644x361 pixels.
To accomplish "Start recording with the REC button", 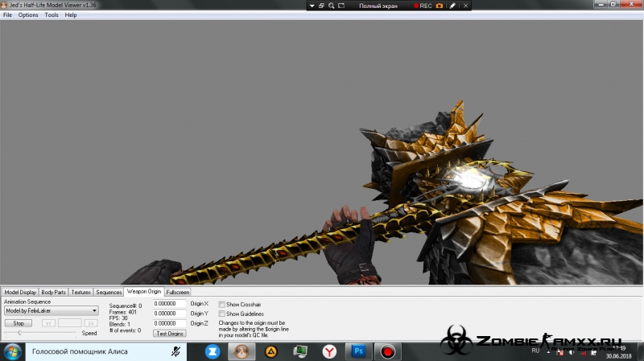I will coord(423,6).
